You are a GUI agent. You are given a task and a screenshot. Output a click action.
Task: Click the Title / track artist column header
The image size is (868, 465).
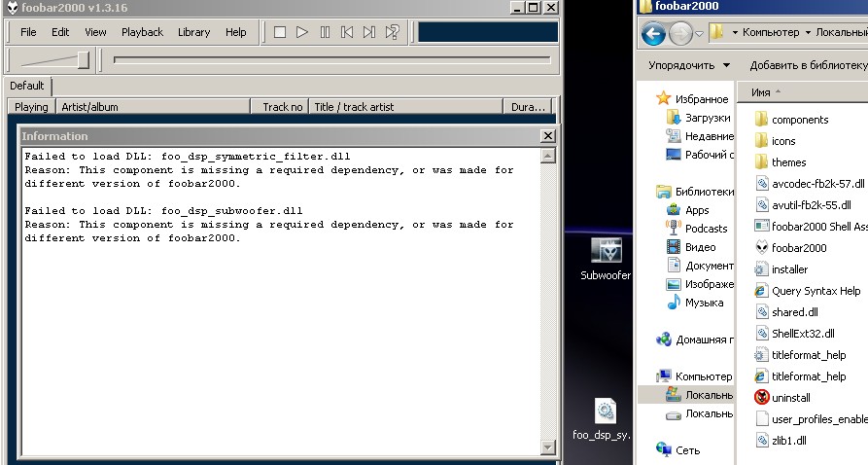[x=406, y=107]
